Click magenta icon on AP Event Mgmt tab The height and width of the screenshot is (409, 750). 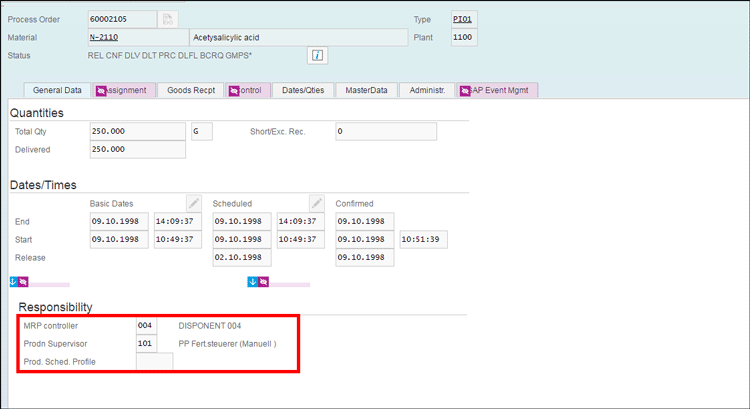(x=466, y=90)
